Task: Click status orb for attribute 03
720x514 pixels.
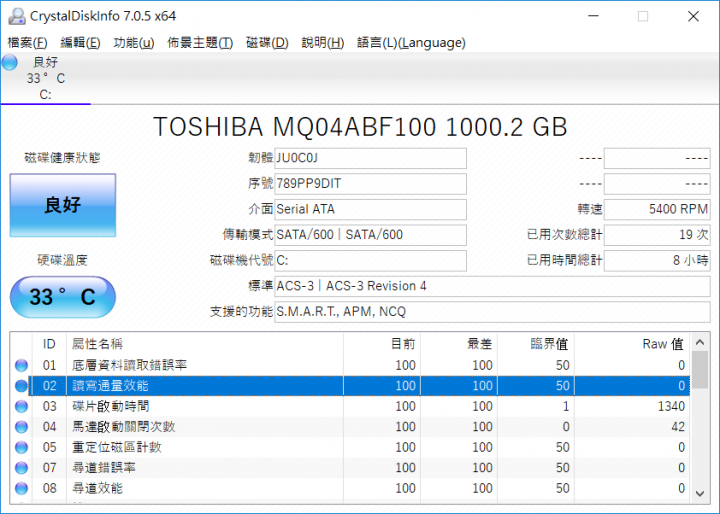Action: point(21,407)
